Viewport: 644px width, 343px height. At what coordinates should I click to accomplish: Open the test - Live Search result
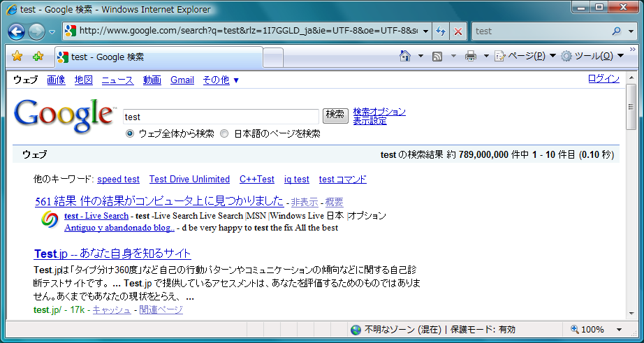(x=96, y=216)
